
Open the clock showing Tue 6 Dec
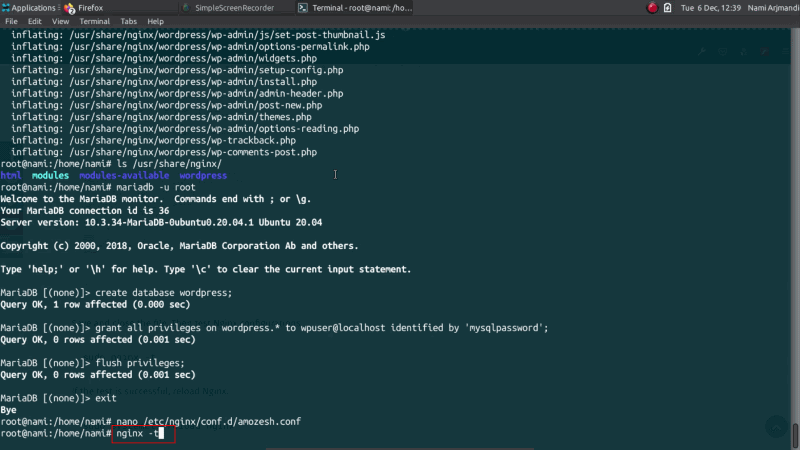click(x=710, y=8)
